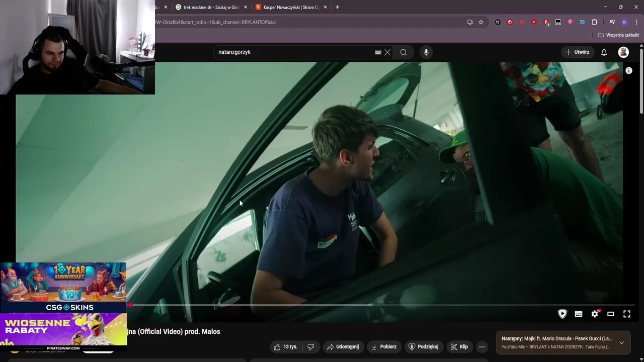Switch to theater mode in player

click(611, 314)
